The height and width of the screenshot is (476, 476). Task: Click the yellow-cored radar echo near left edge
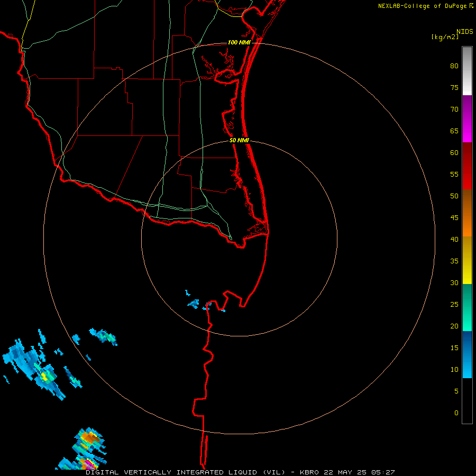44,377
